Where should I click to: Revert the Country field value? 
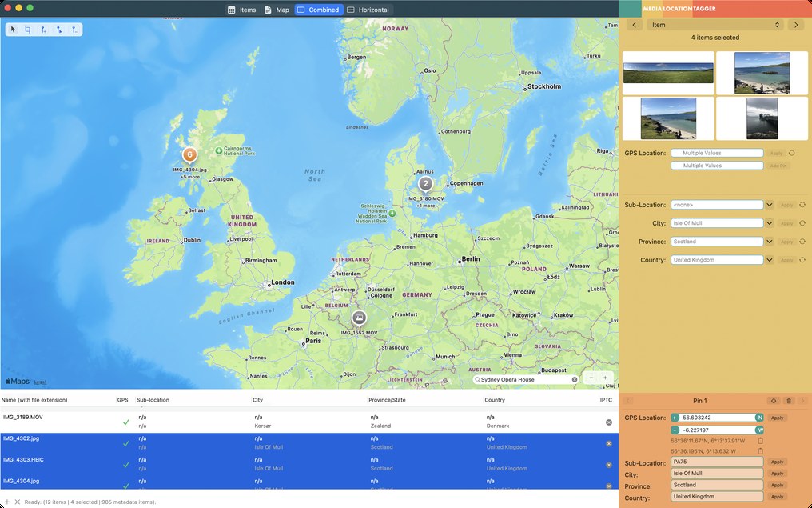(x=802, y=260)
